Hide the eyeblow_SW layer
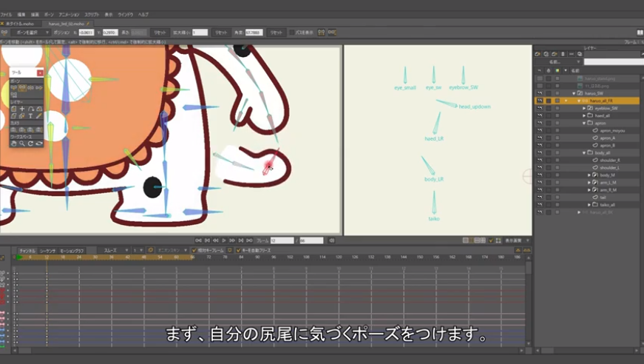The image size is (644, 364). (x=540, y=108)
